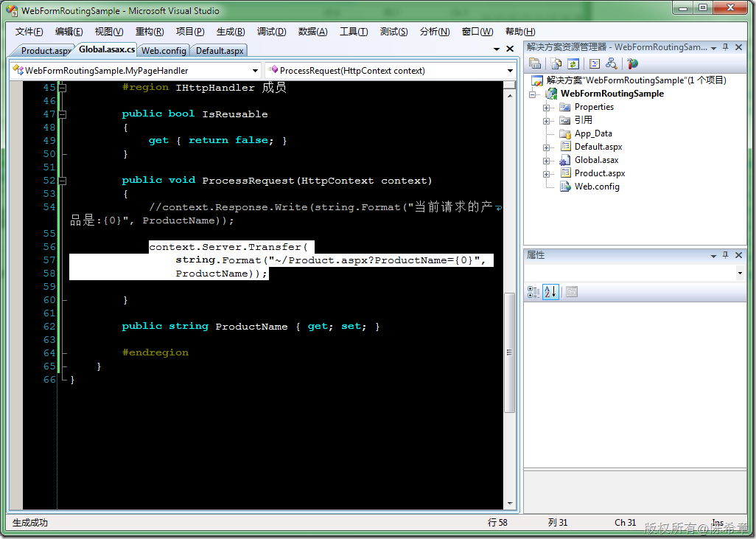Image resolution: width=756 pixels, height=539 pixels.
Task: Click the View Class Diagram icon
Action: pyautogui.click(x=612, y=63)
